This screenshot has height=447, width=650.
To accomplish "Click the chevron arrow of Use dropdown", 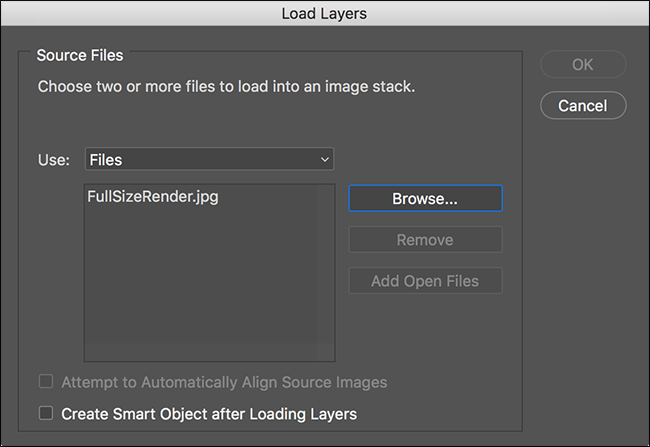I will coord(324,159).
